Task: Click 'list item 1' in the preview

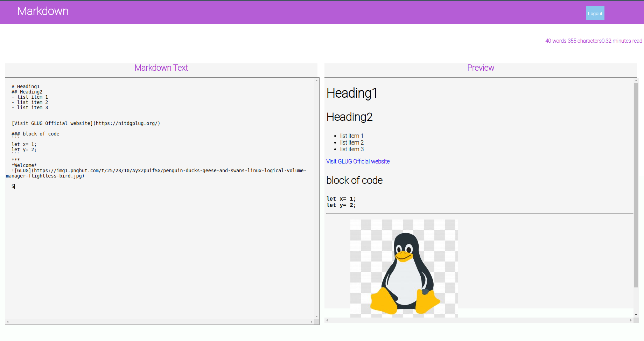Action: point(352,136)
